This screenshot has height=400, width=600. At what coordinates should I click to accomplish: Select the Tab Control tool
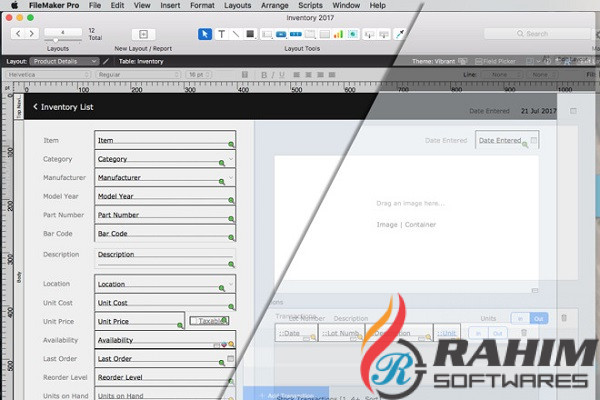pyautogui.click(x=310, y=34)
